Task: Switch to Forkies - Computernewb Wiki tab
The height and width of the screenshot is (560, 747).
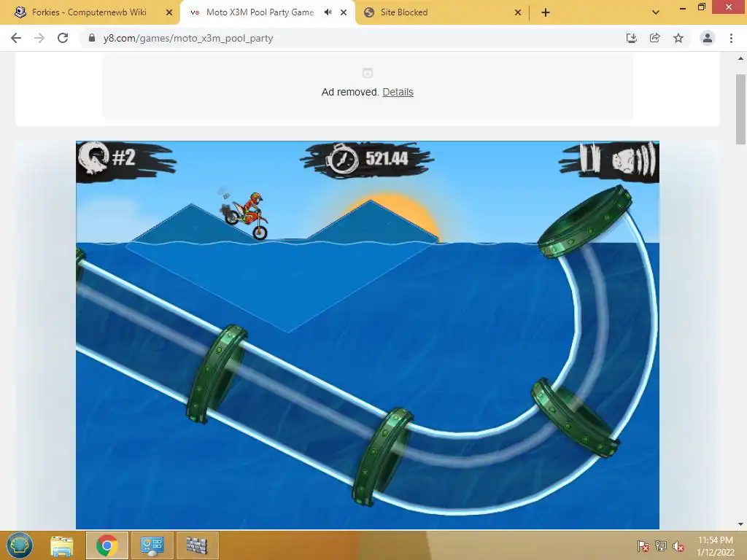Action: click(90, 12)
